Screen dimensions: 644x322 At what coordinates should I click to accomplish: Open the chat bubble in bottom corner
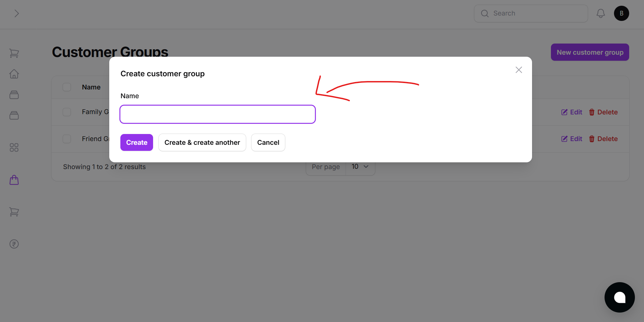click(x=619, y=297)
